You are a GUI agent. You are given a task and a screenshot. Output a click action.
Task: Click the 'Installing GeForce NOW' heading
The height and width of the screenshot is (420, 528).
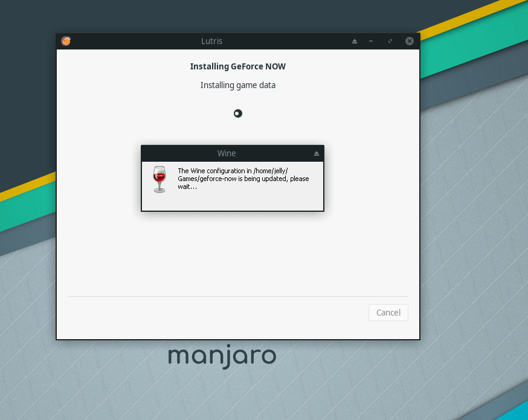(238, 66)
